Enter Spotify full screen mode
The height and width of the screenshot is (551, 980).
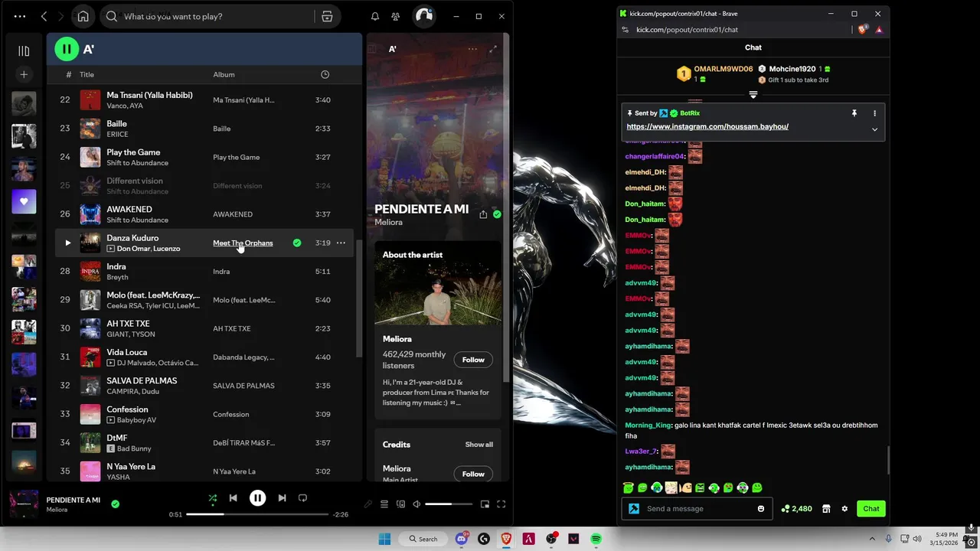(x=501, y=504)
